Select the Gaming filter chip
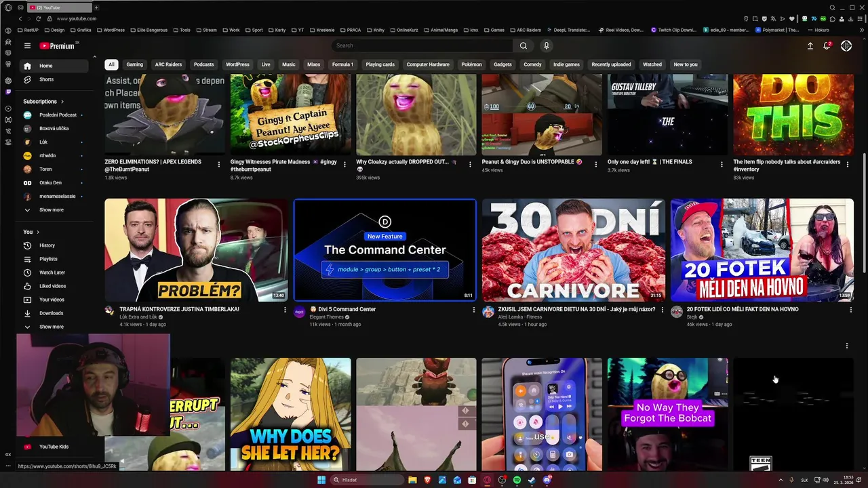 click(135, 64)
